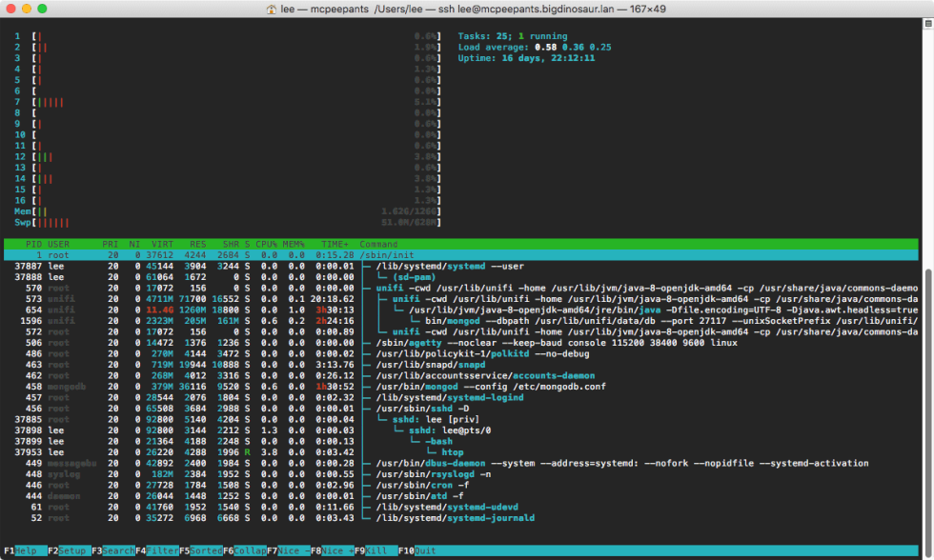This screenshot has height=560, width=934.
Task: Select the dbus-daemon process row
Action: point(461,464)
